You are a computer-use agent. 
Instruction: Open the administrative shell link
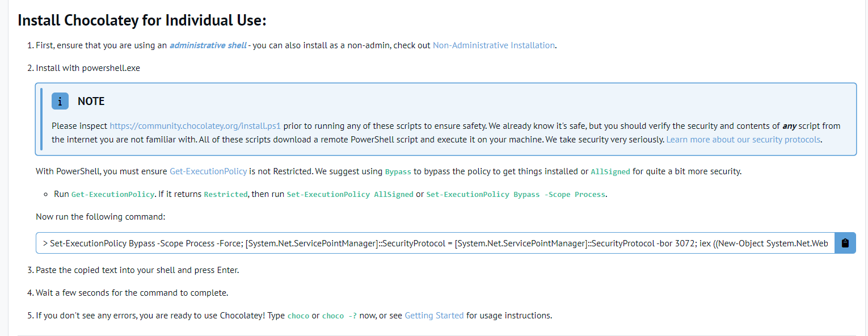click(208, 45)
